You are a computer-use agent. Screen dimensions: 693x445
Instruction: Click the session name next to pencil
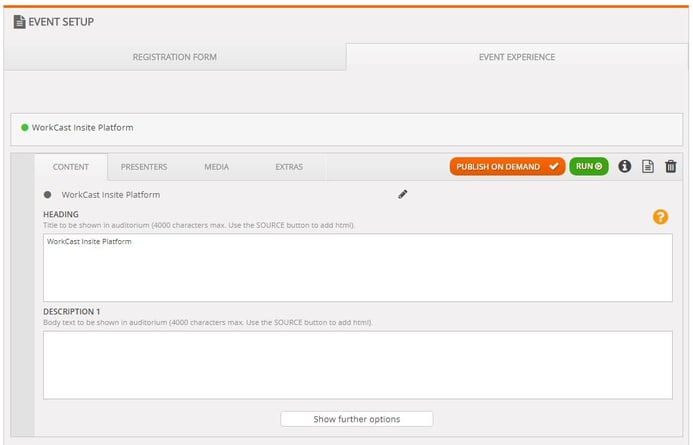click(111, 195)
